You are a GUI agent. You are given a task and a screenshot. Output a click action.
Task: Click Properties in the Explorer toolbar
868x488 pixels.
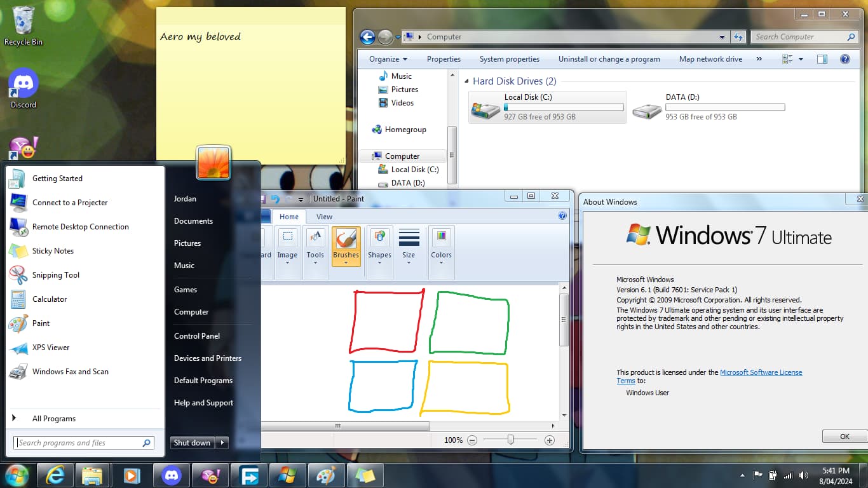pyautogui.click(x=444, y=59)
